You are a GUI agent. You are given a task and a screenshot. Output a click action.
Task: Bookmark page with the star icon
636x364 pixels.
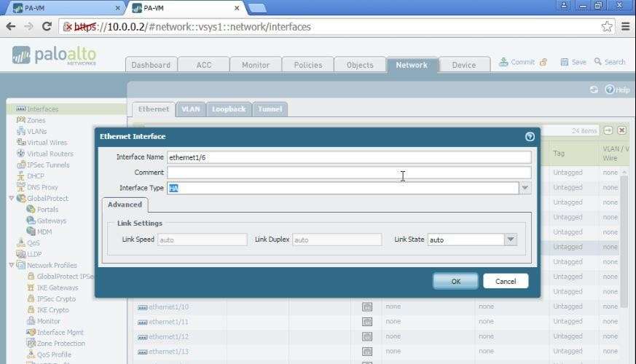click(x=607, y=26)
